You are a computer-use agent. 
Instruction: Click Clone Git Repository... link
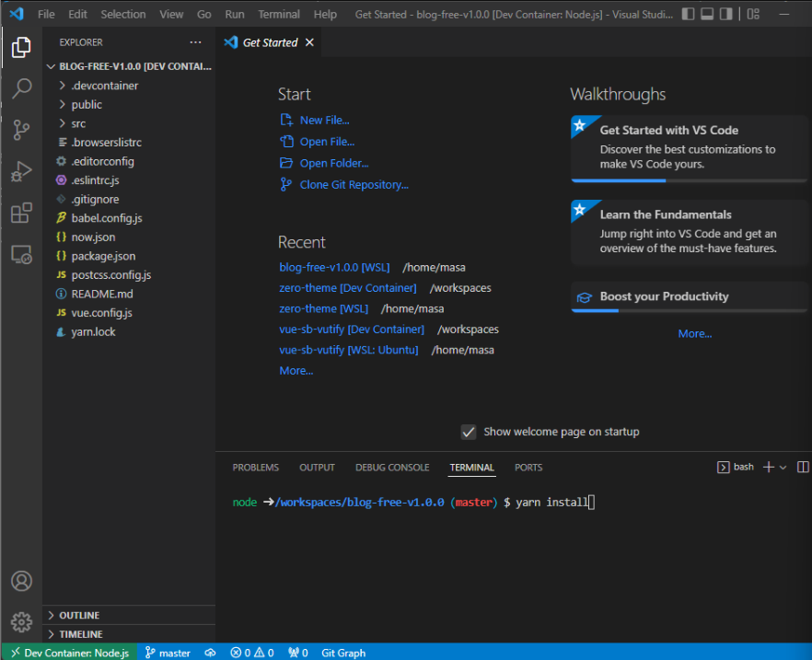[x=354, y=185]
